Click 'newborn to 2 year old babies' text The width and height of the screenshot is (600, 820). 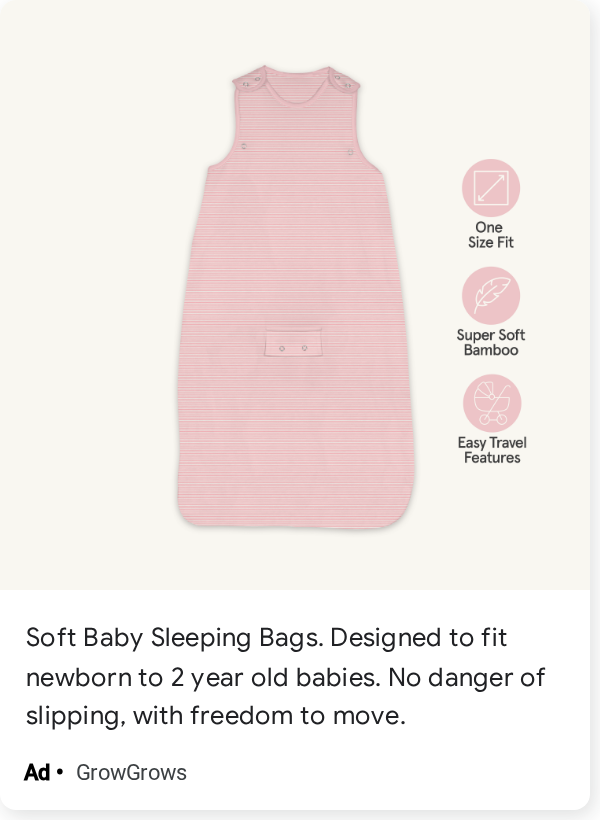coord(203,677)
